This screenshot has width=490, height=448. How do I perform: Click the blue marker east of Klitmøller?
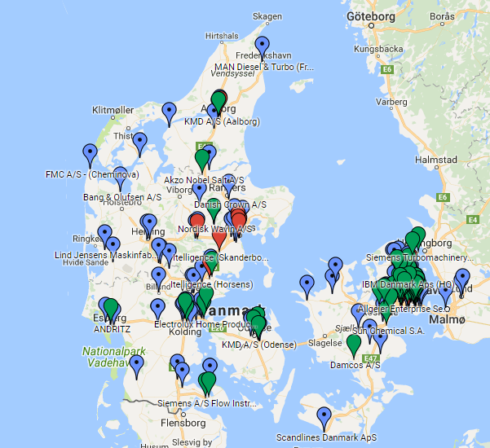tap(169, 113)
